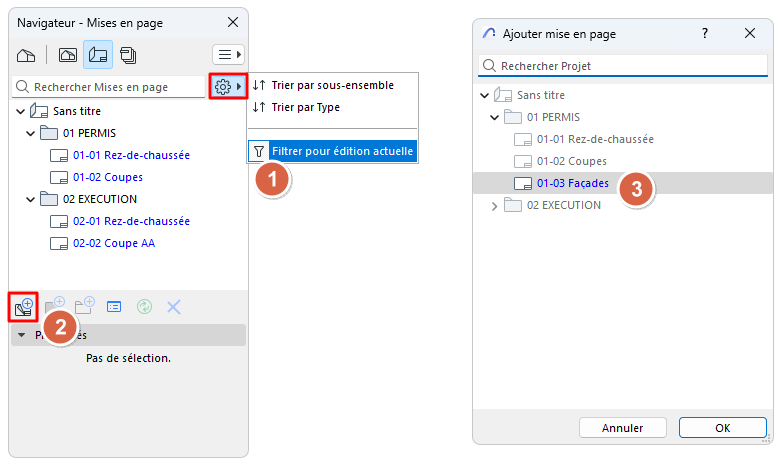This screenshot has height=467, width=778.
Task: Open the navigator hamburger menu dropdown
Action: pyautogui.click(x=228, y=54)
